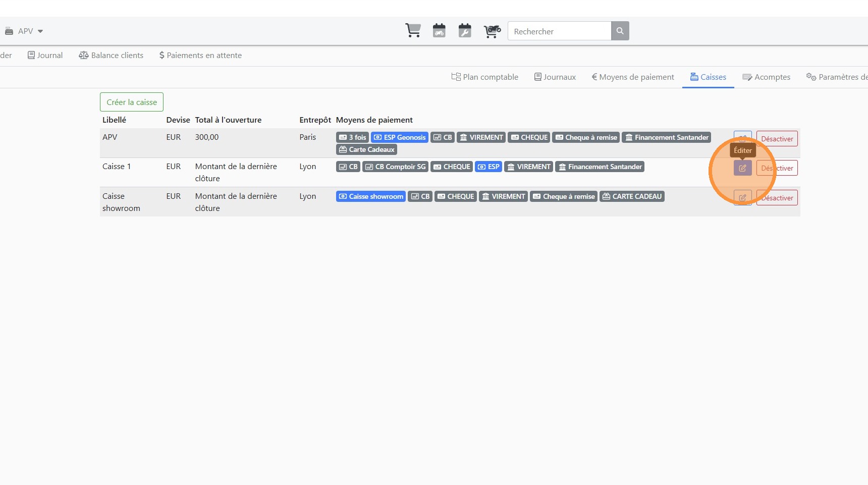Click the VIREMENT badge in Caisse showroom row
Viewport: 868px width, 485px height.
coord(504,196)
